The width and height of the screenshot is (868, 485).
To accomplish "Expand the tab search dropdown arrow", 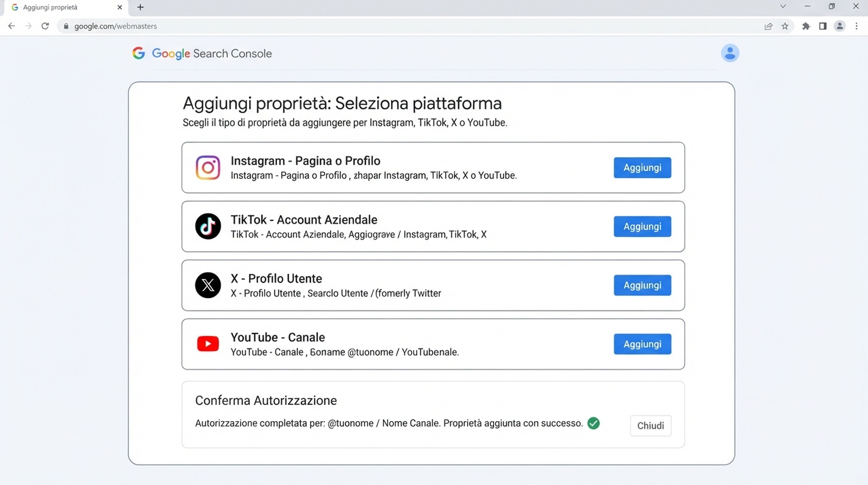I will pos(783,6).
